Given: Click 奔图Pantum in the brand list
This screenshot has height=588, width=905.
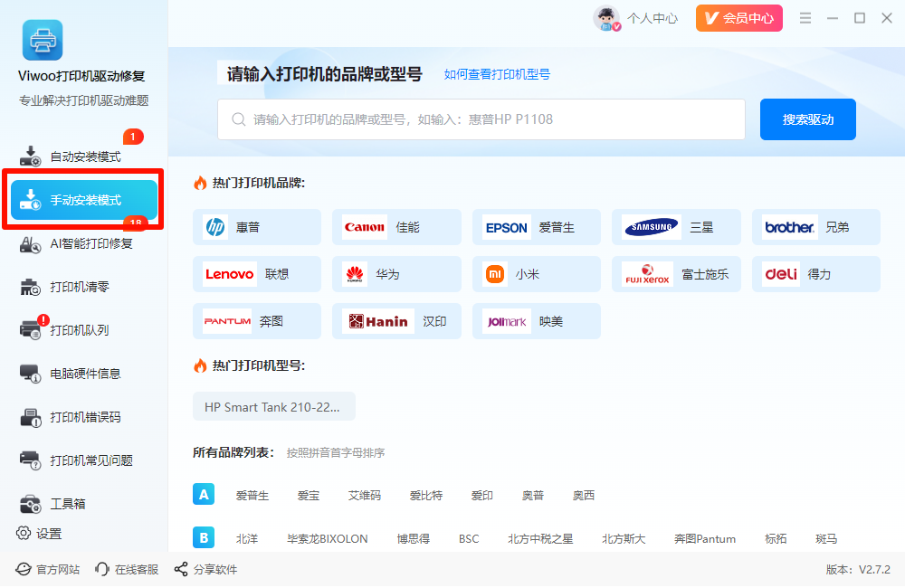Looking at the screenshot, I should pyautogui.click(x=705, y=538).
